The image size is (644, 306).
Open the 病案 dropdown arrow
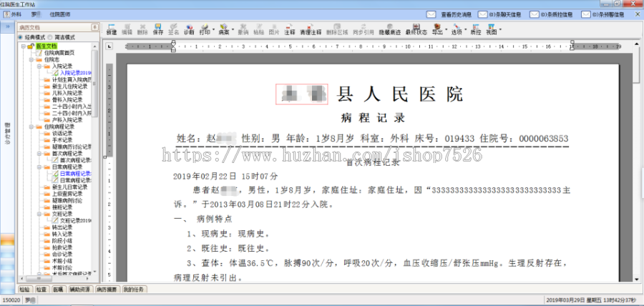pos(233,30)
